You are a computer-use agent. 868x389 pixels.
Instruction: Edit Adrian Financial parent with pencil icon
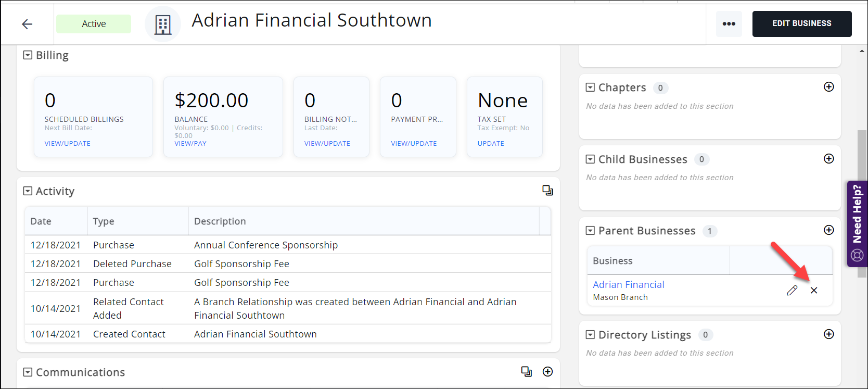[x=792, y=291]
